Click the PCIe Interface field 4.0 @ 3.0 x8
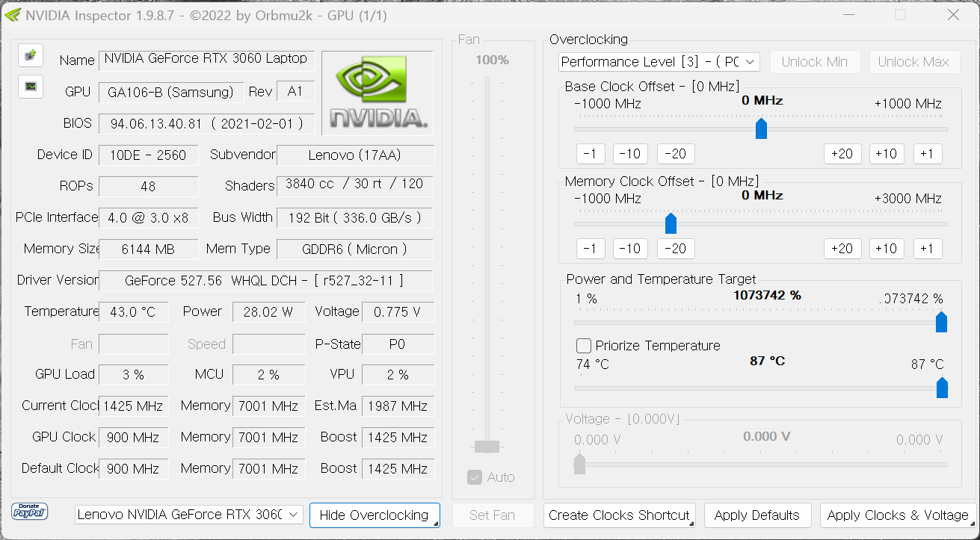 click(x=149, y=218)
